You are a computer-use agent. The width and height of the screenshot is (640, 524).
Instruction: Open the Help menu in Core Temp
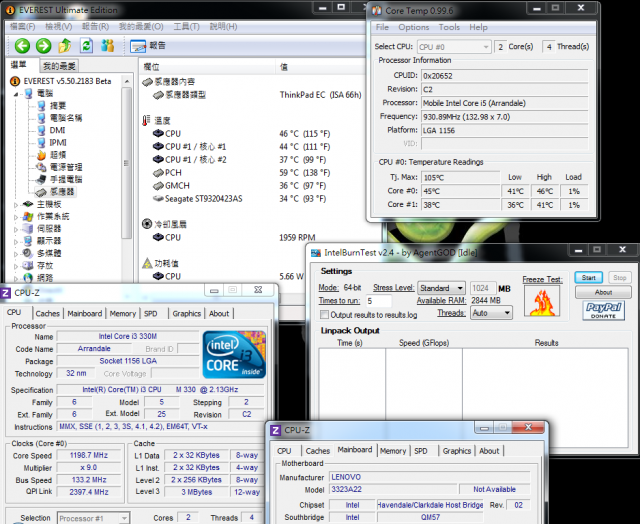(478, 27)
